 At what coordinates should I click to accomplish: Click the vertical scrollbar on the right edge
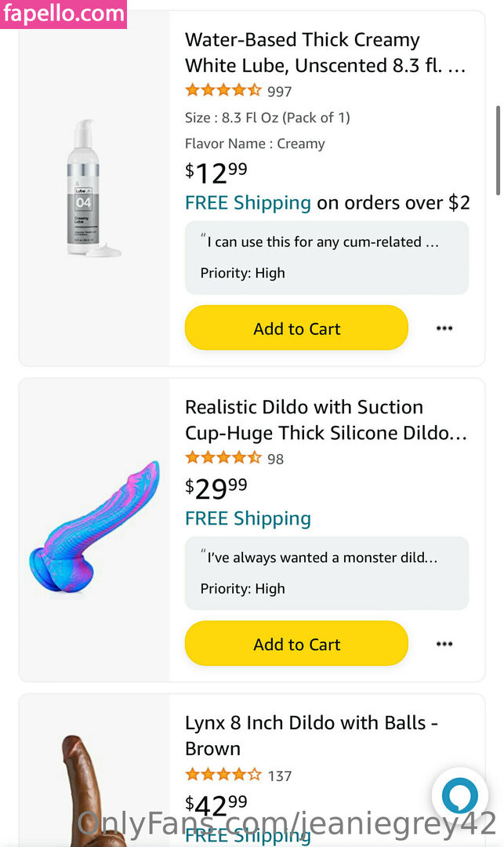pos(498,149)
